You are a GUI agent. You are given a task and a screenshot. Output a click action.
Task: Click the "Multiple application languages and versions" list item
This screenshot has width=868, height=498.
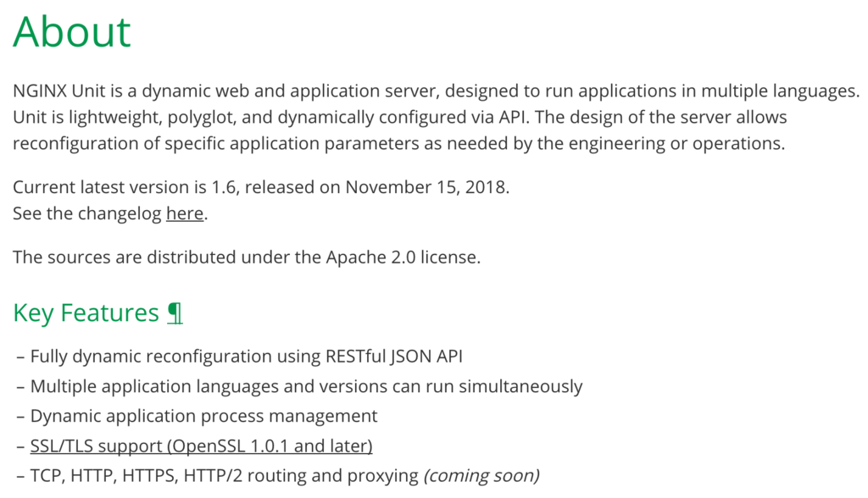click(x=306, y=386)
